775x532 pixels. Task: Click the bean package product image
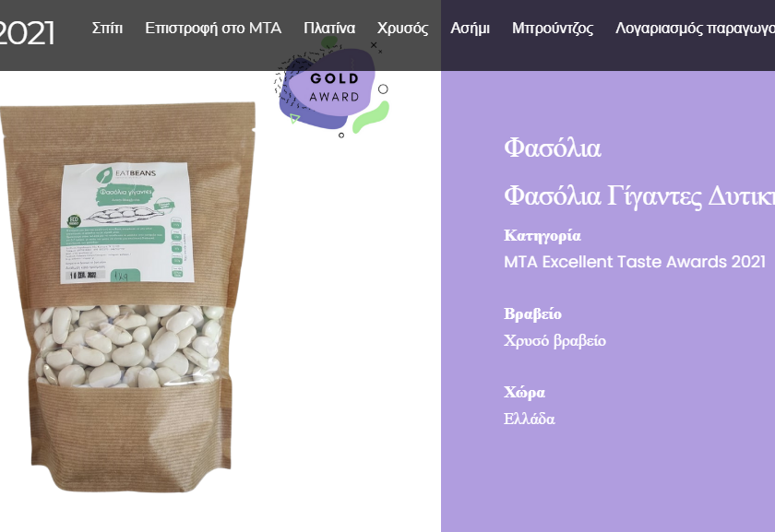click(x=127, y=297)
